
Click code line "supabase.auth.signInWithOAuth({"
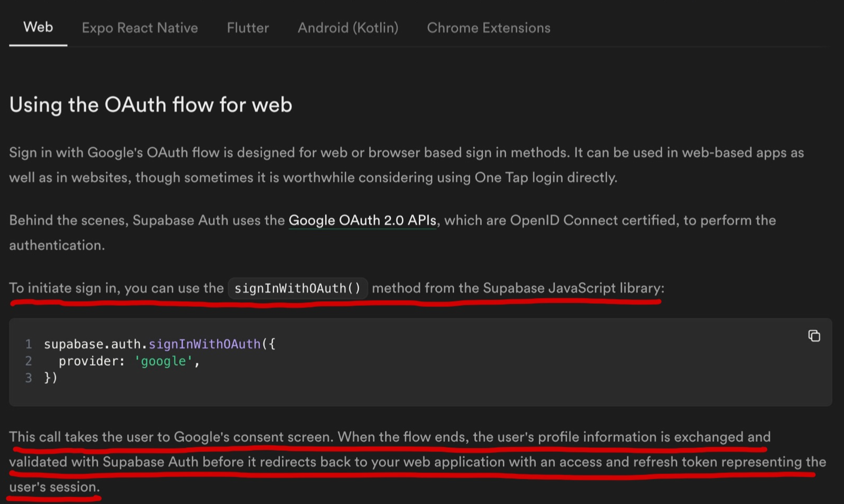click(x=159, y=344)
